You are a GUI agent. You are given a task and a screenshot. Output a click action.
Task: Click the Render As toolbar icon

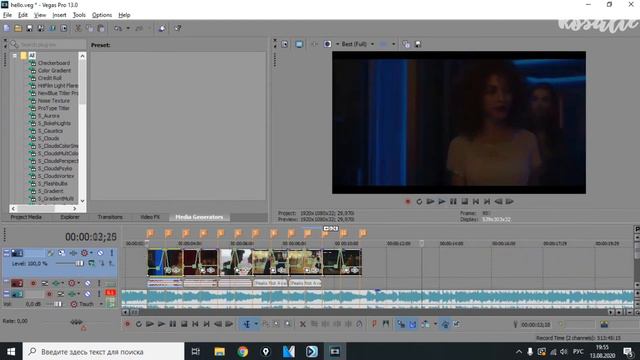pyautogui.click(x=52, y=28)
